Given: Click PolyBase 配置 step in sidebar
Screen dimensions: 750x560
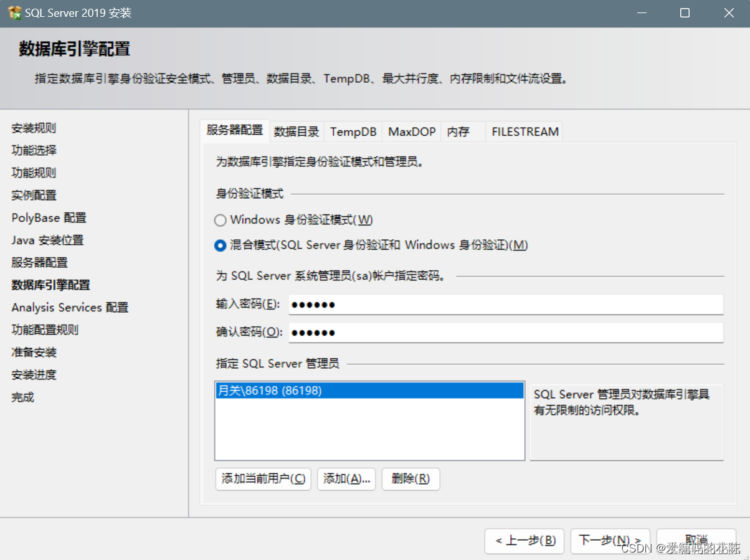Looking at the screenshot, I should click(x=49, y=218).
